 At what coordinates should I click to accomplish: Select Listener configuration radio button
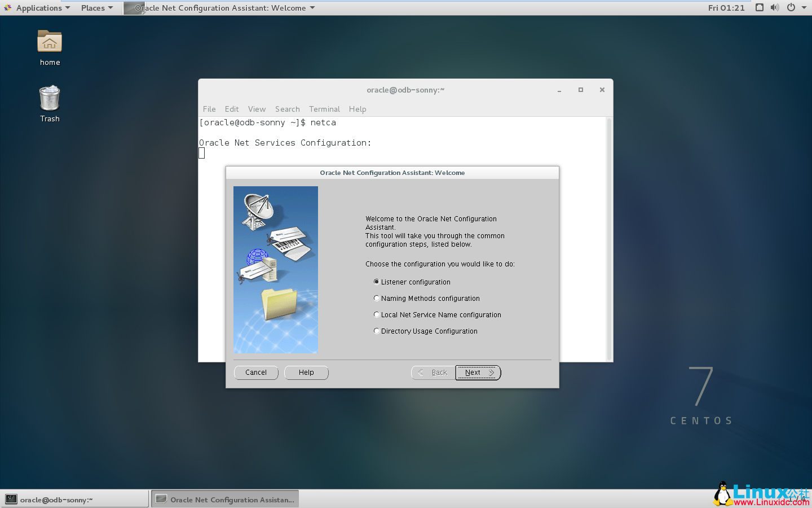(x=376, y=282)
